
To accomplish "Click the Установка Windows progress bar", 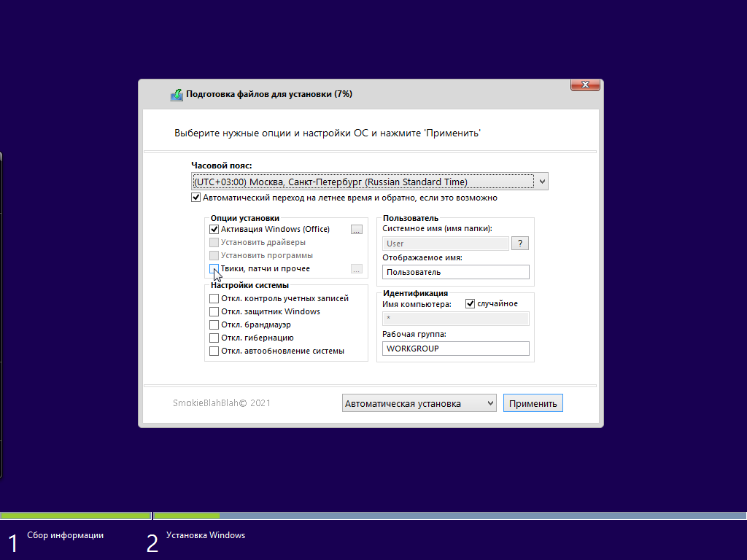I will [x=449, y=516].
